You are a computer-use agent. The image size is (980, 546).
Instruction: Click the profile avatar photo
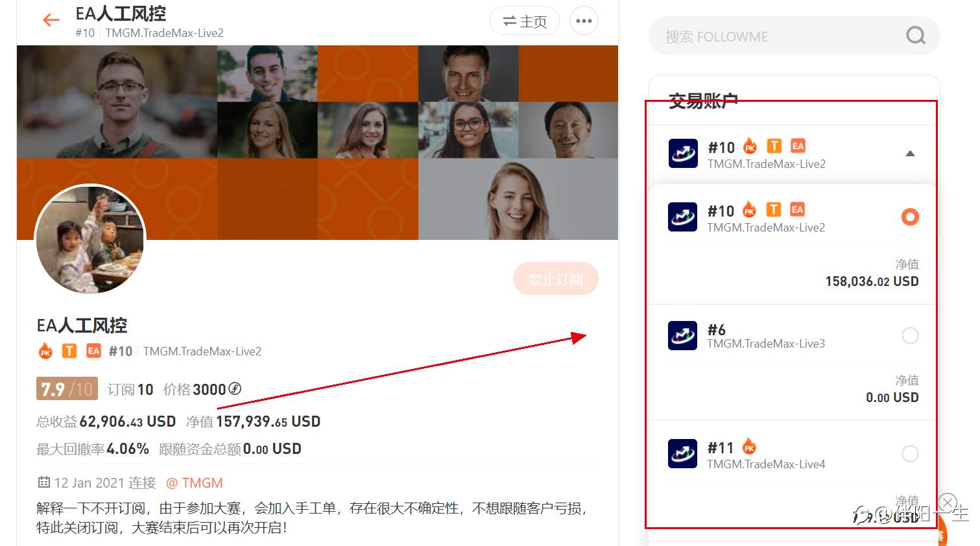[90, 240]
